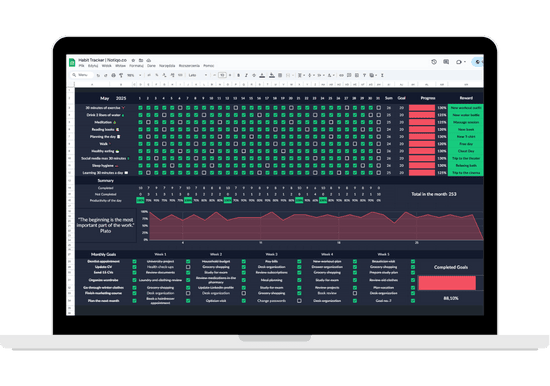Star the Habit Tracker document
Screen dimensions: 550x386
click(133, 60)
